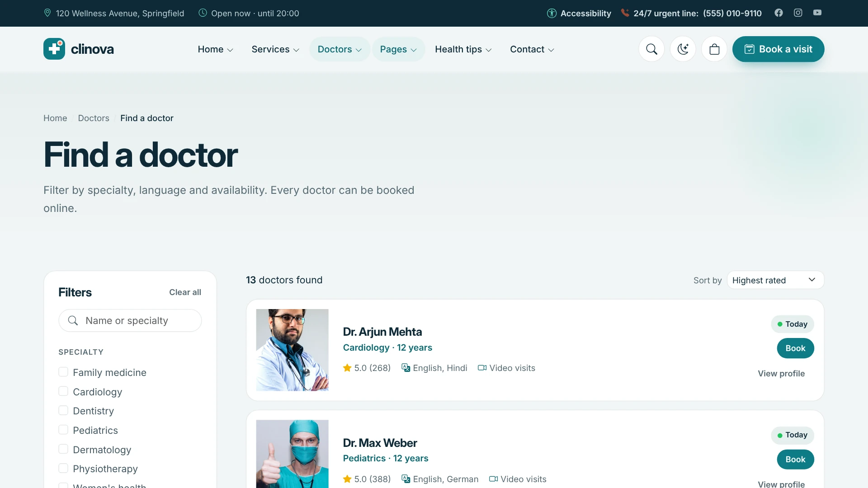The height and width of the screenshot is (488, 868).
Task: Go to Doctors breadcrumb link
Action: click(x=94, y=118)
